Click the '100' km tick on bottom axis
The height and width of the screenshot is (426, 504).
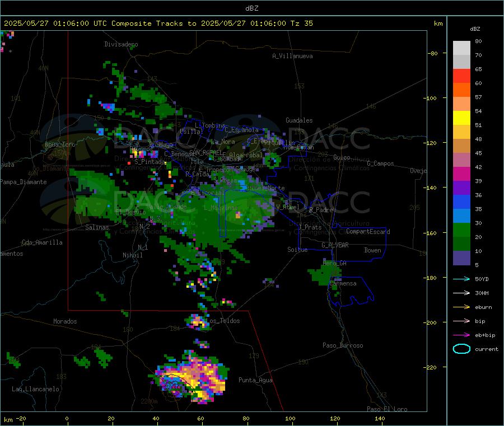(290, 418)
